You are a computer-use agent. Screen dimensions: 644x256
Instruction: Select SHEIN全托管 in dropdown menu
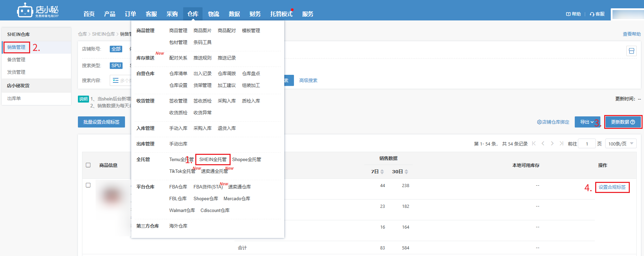[x=213, y=159]
